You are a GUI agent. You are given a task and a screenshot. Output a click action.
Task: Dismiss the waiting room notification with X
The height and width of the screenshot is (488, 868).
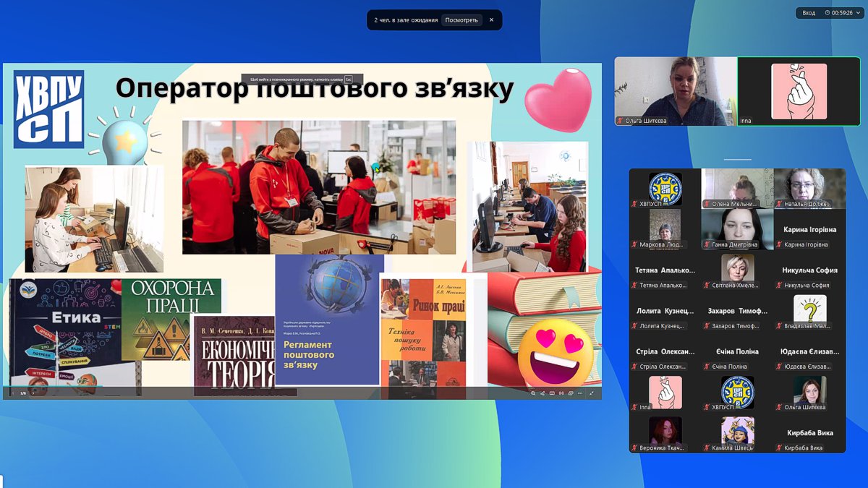click(491, 20)
